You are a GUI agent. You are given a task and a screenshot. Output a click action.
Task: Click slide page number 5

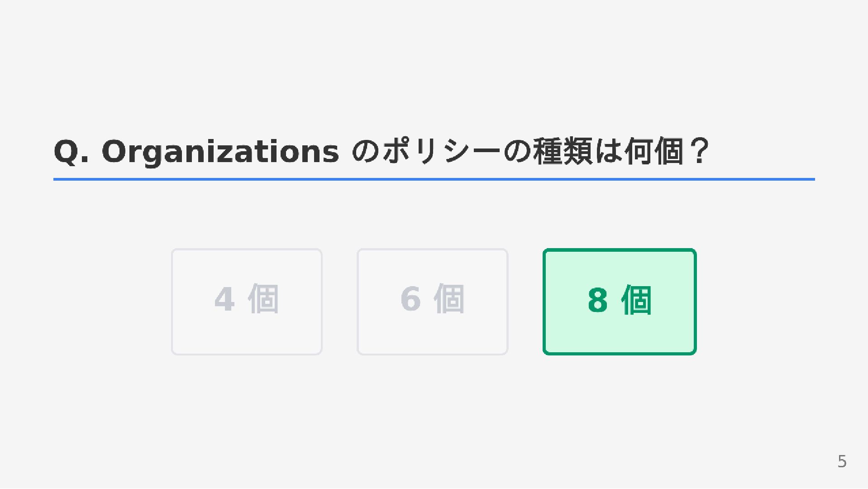pos(842,461)
